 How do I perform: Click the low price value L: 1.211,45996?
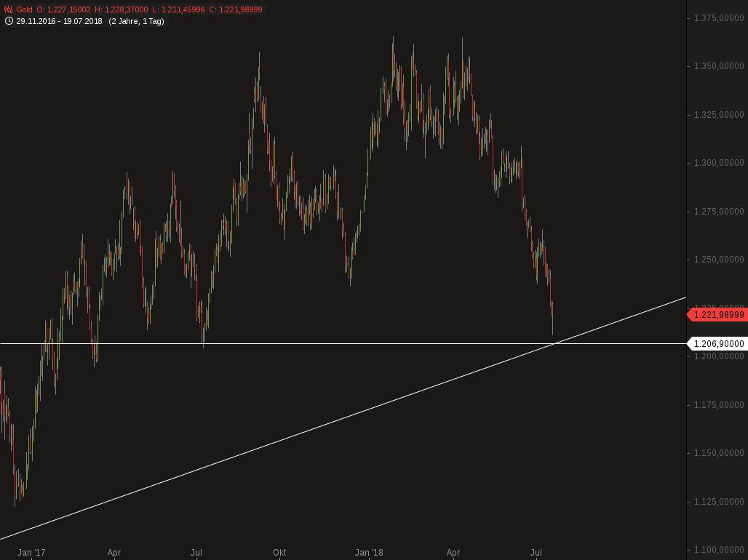coord(178,9)
